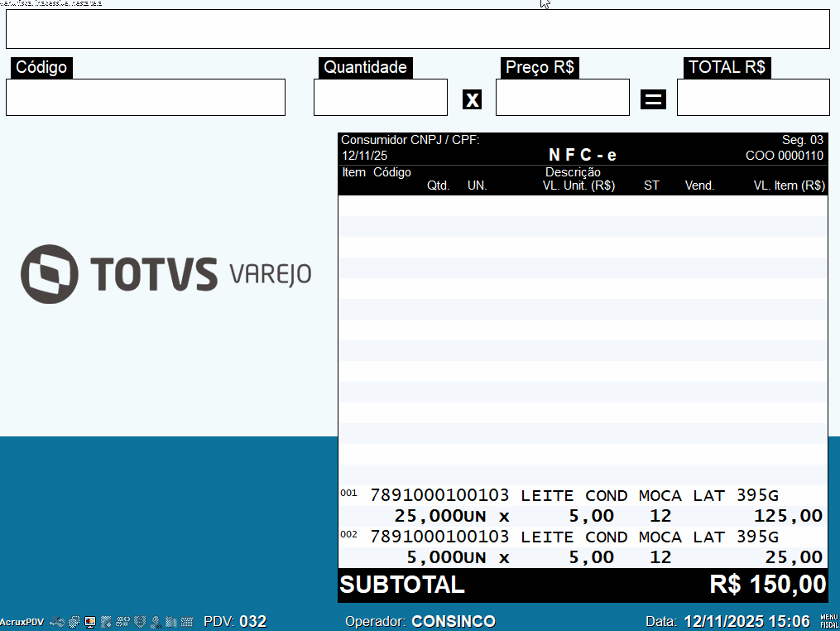
Task: Click the keyboard-like grid status icon
Action: coord(186,622)
